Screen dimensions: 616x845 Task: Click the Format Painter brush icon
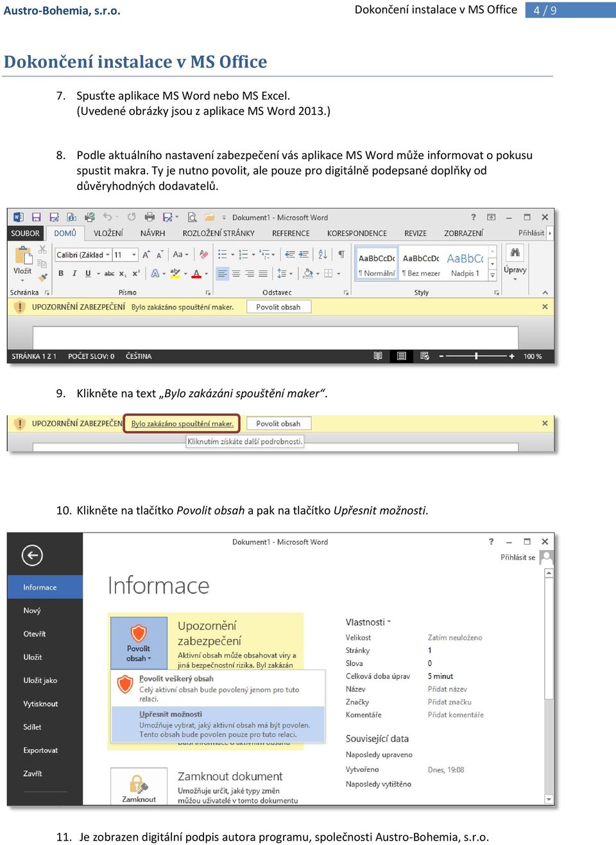pos(43,277)
